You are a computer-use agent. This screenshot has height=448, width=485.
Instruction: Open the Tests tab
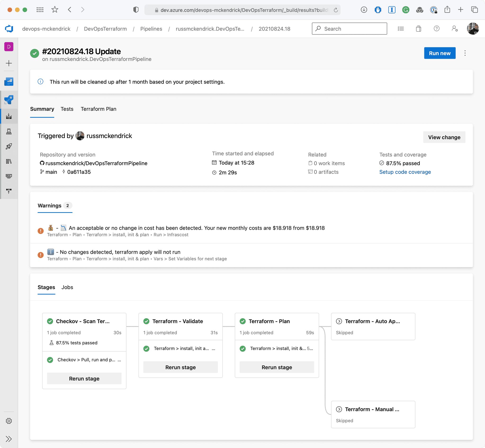point(67,109)
